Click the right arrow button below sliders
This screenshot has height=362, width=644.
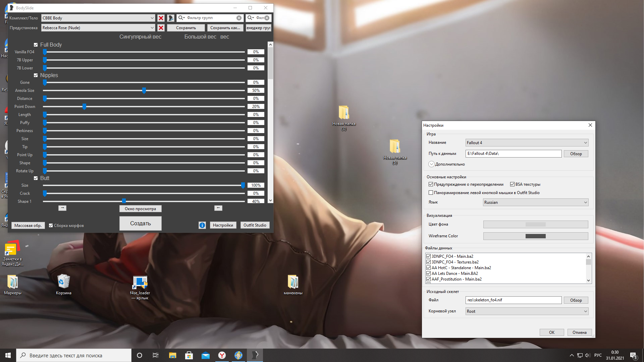pyautogui.click(x=62, y=208)
